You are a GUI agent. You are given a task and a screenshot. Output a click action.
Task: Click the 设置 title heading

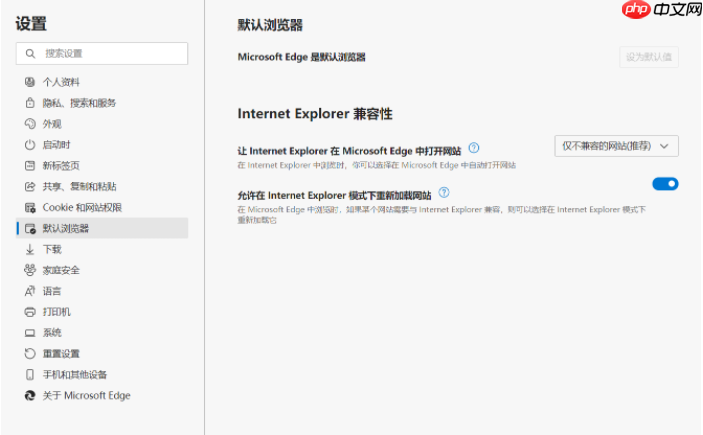31,24
